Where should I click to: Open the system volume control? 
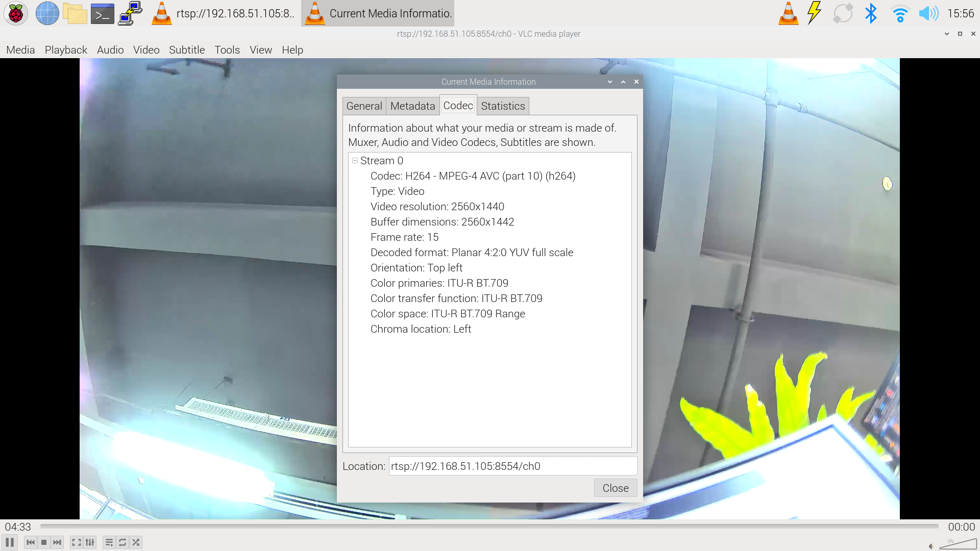point(928,13)
